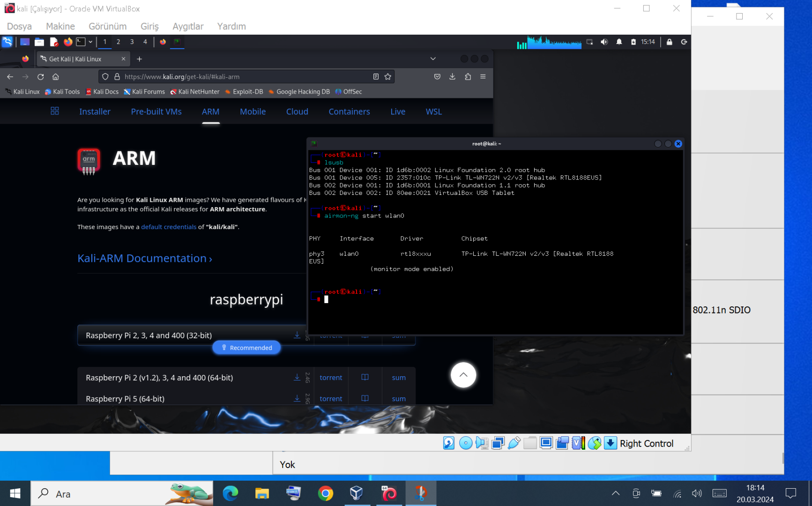Switch to workspace 2 in Kali panel
Screen dimensions: 812x506
pos(119,42)
